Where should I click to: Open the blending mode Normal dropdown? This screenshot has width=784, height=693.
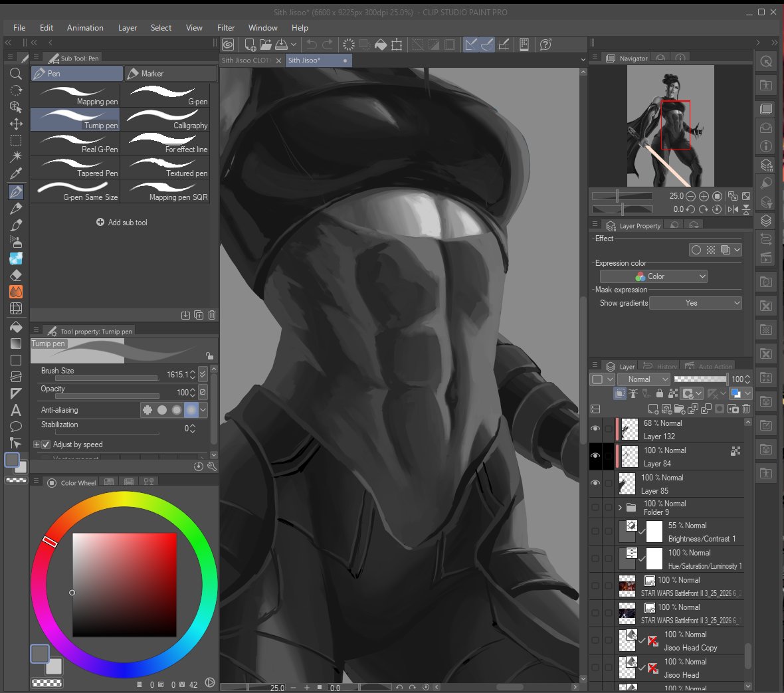pos(644,379)
